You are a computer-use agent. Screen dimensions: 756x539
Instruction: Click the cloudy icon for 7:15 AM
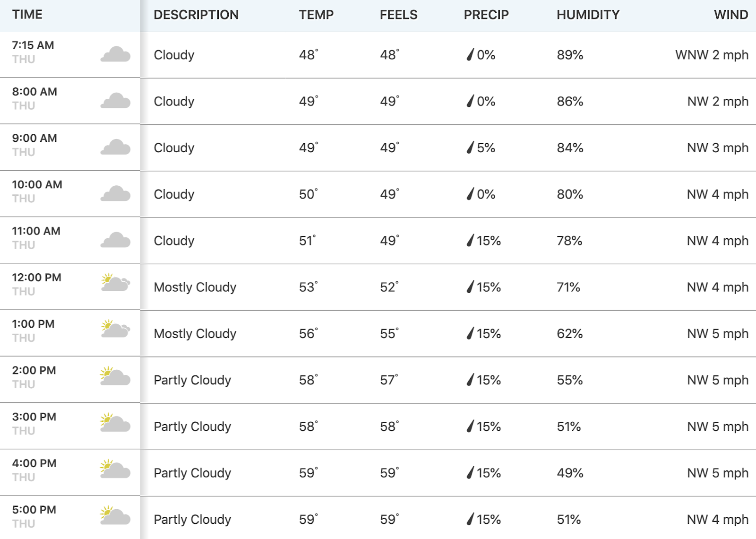[x=115, y=54]
